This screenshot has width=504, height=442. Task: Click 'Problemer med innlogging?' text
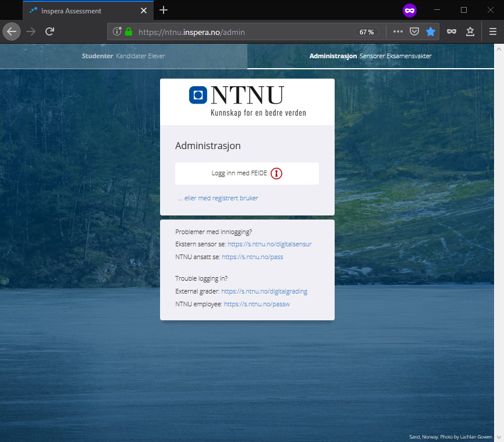point(214,232)
